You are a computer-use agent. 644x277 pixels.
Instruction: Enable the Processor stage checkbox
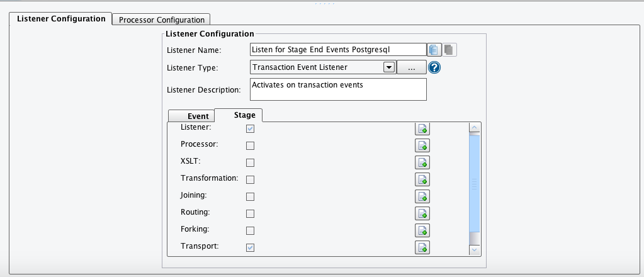(250, 145)
